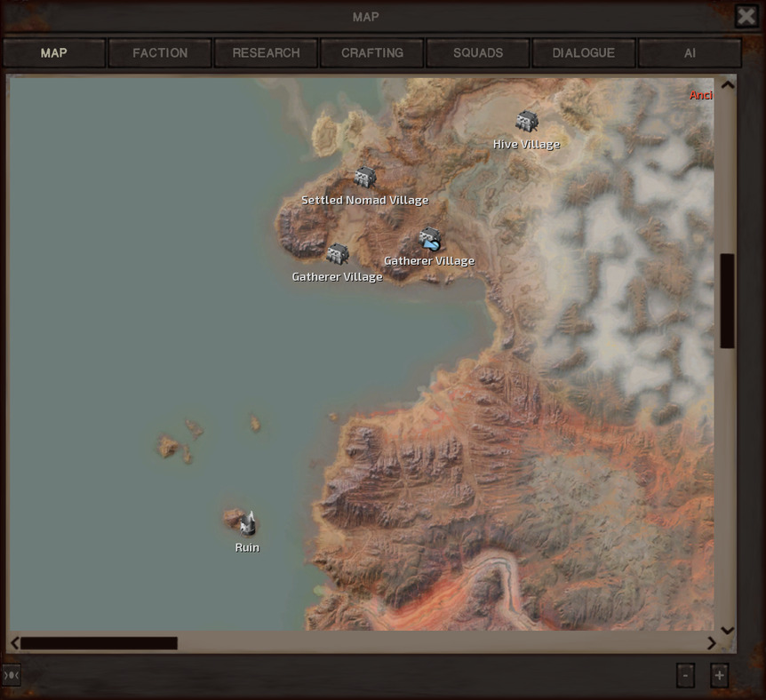Zoom in with the plus button

click(x=719, y=676)
